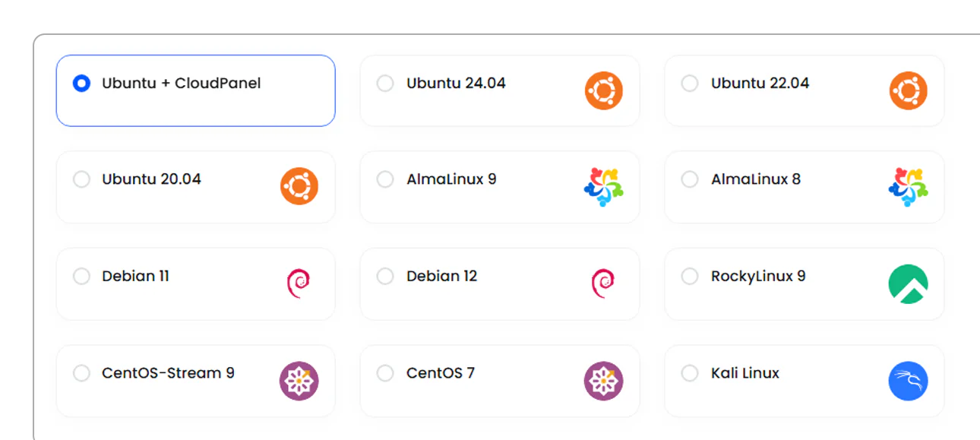This screenshot has width=980, height=440.
Task: Click the Debian 11 swirl icon
Action: pos(299,283)
